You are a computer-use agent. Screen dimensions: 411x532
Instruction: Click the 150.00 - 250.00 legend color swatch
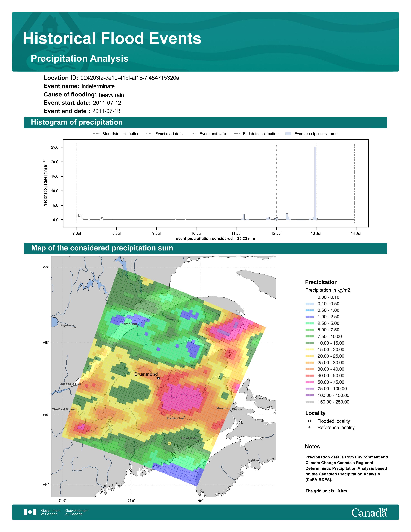coord(309,402)
